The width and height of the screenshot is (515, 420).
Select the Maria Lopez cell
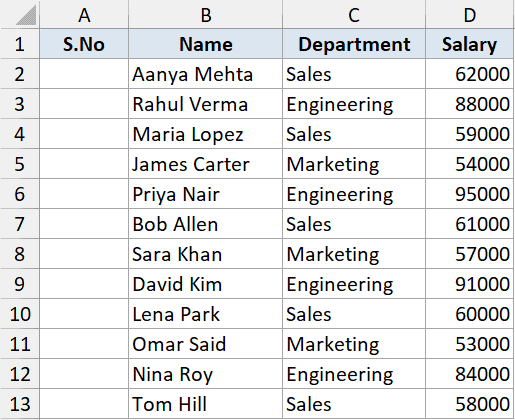pyautogui.click(x=205, y=134)
